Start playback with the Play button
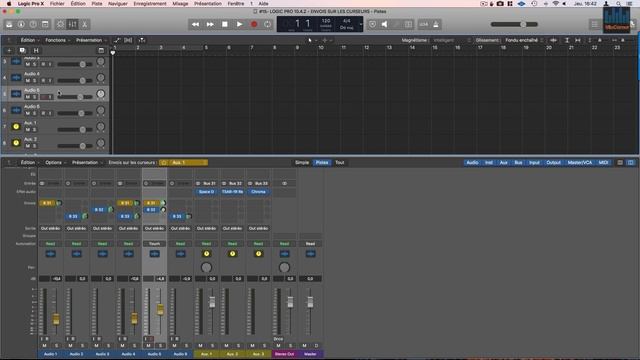This screenshot has height=360, width=640. tap(239, 24)
